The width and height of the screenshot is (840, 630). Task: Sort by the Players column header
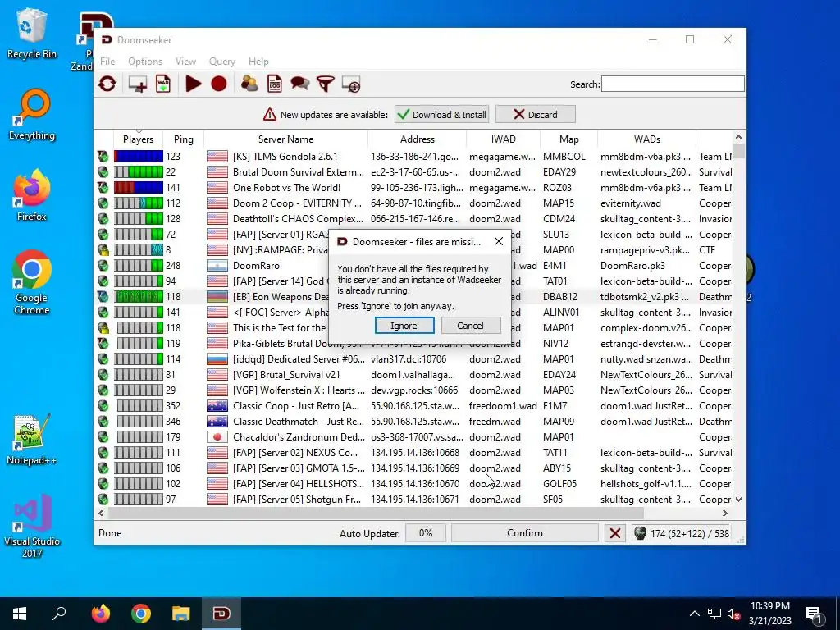tap(138, 139)
